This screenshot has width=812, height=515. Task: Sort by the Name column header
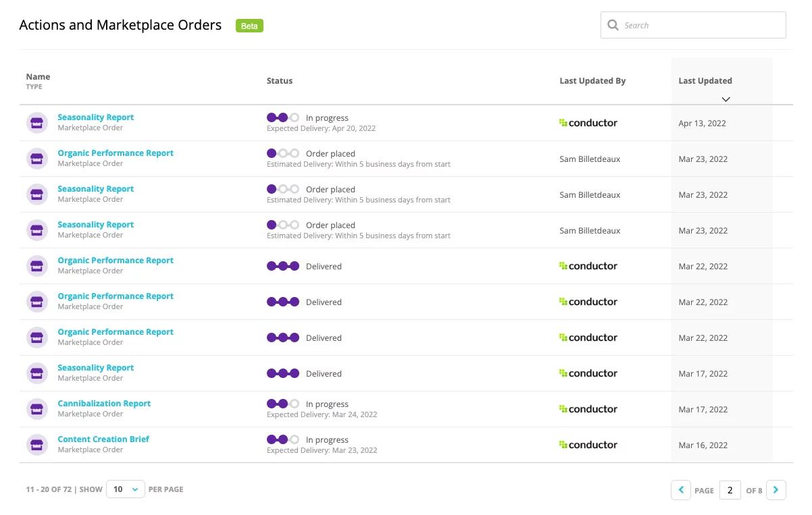(x=38, y=77)
